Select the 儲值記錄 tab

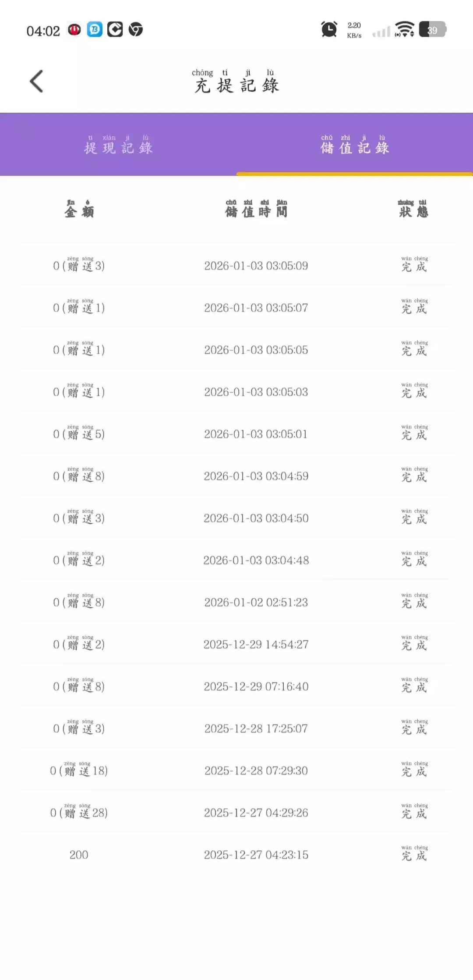point(355,145)
